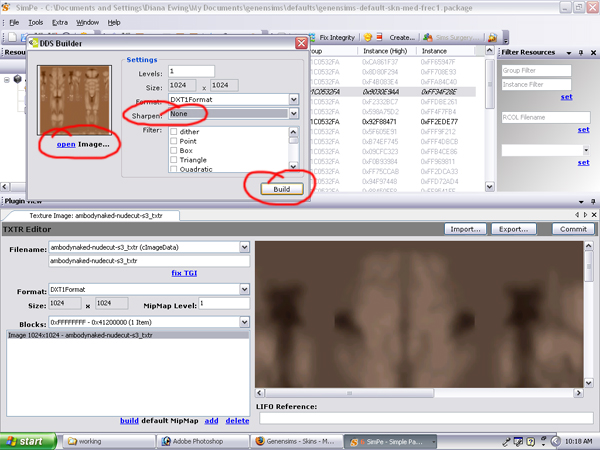Viewport: 600px width, 450px height.
Task: Open the Blocks dropdown
Action: pos(245,322)
